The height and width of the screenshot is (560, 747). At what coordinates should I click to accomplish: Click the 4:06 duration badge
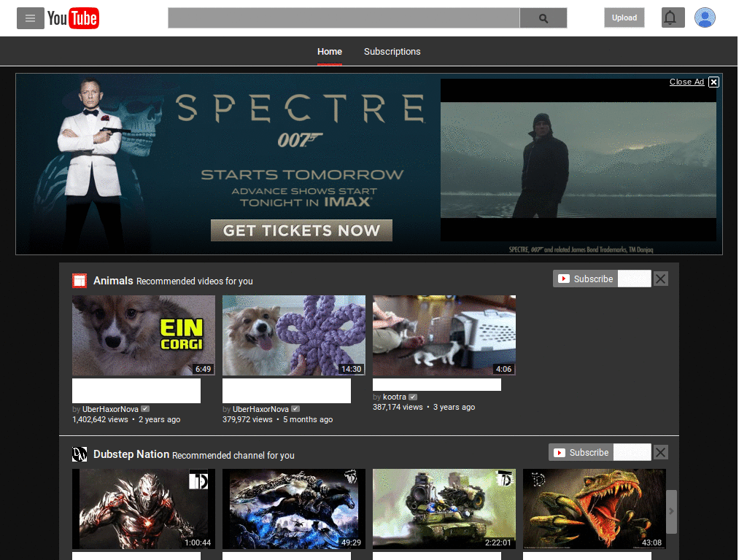tap(503, 369)
